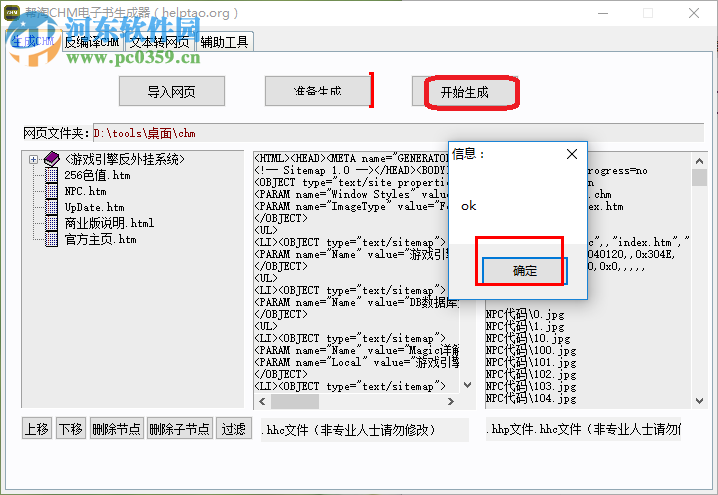
Task: Close the CHM generator window
Action: (x=694, y=13)
